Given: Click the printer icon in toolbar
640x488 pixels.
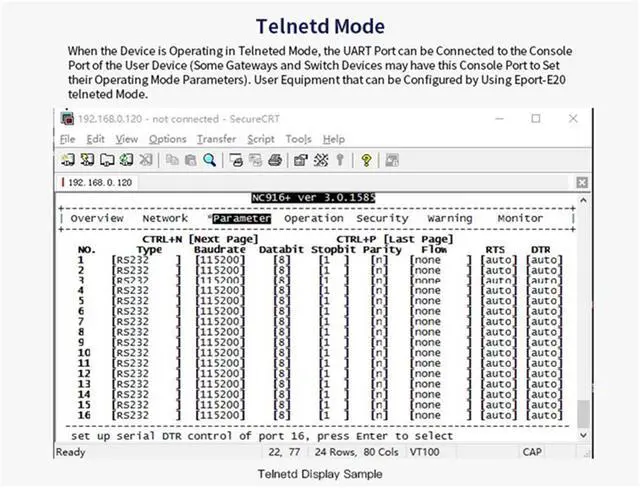Looking at the screenshot, I should point(275,160).
